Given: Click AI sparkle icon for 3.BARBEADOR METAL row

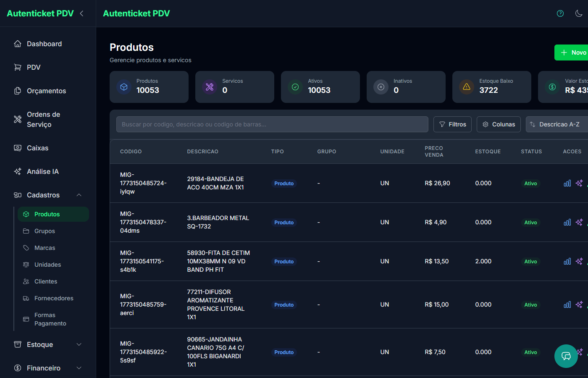Looking at the screenshot, I should coord(579,222).
